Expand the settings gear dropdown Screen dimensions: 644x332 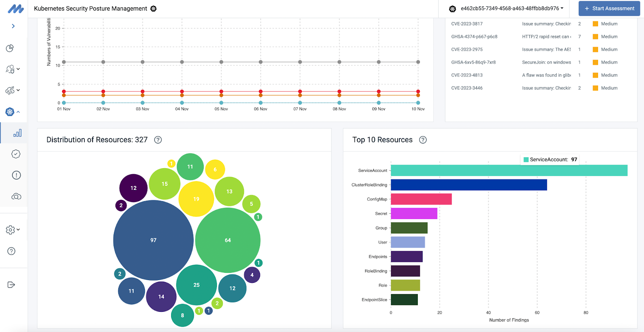[x=13, y=230]
